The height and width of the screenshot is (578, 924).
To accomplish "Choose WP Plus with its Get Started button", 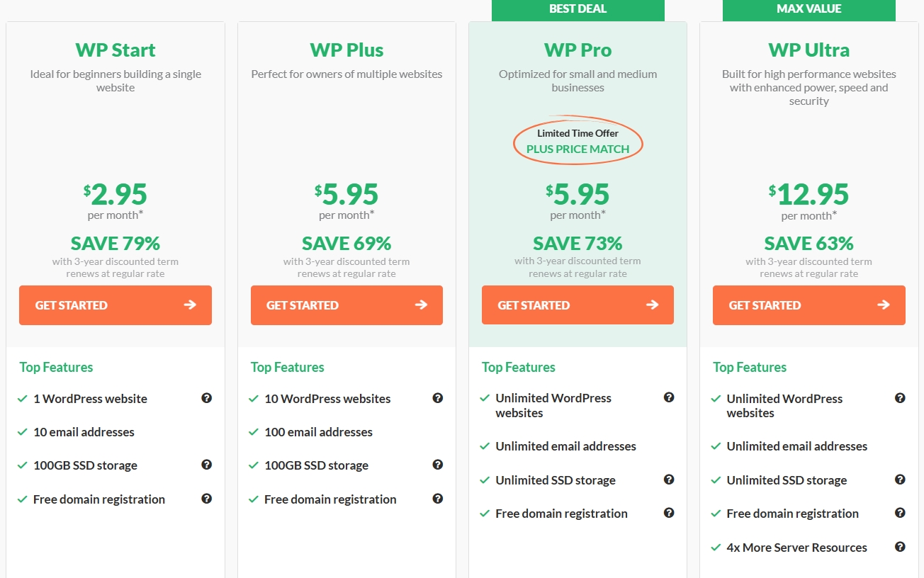I will click(346, 305).
